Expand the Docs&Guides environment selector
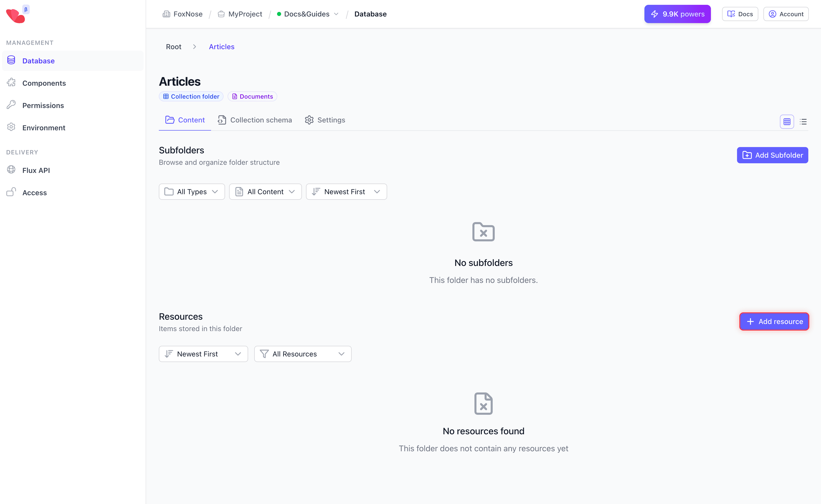The height and width of the screenshot is (504, 821). click(307, 14)
